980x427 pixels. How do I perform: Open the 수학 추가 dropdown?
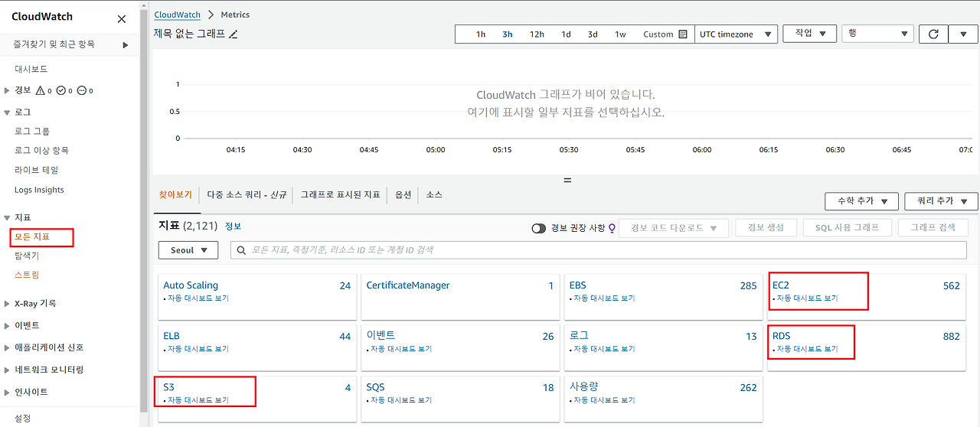[x=861, y=200]
